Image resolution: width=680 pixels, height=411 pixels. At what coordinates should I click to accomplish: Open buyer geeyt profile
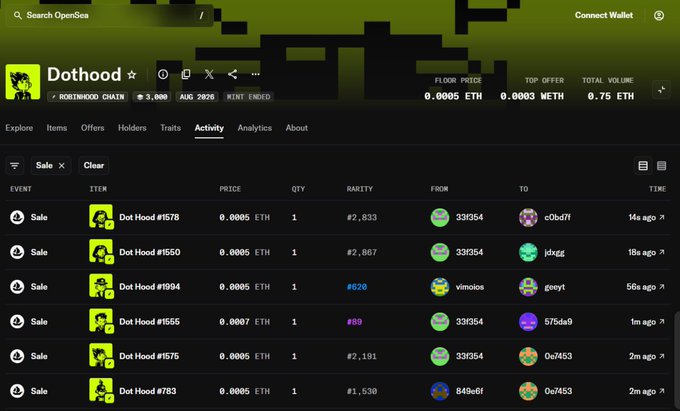click(x=542, y=287)
